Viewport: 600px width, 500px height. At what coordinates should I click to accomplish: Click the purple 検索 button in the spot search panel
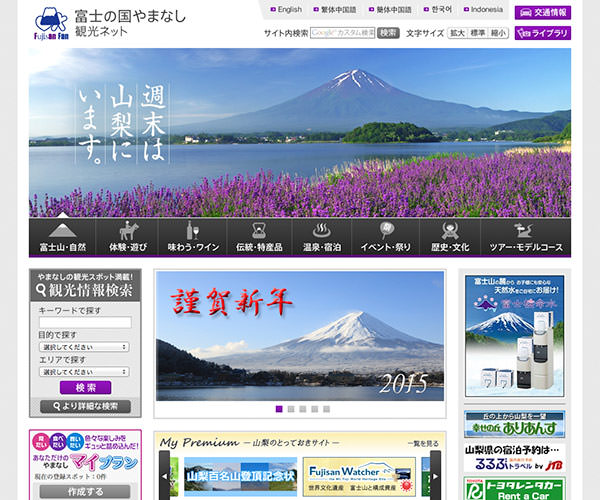coord(85,388)
